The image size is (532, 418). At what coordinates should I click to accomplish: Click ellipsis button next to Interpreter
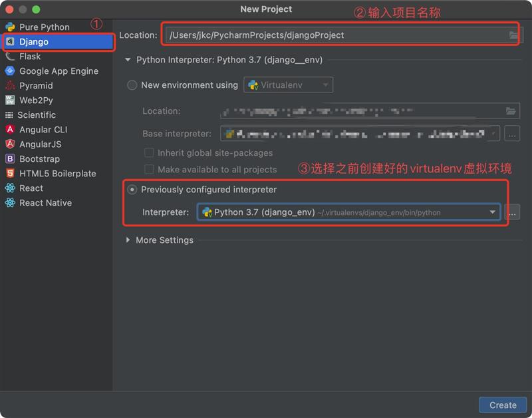pyautogui.click(x=512, y=212)
